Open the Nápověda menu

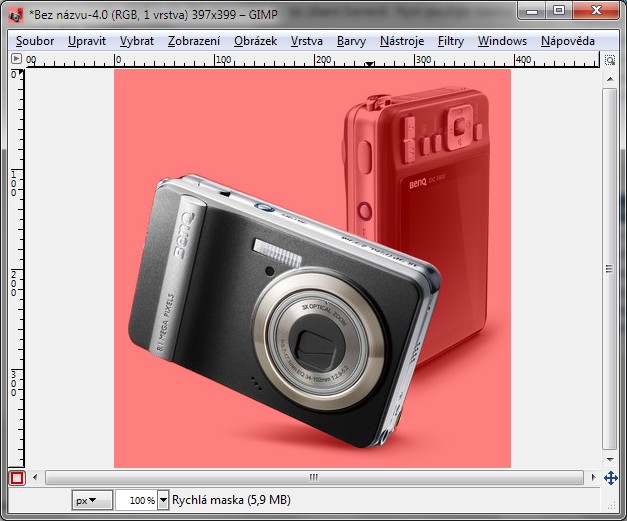568,41
